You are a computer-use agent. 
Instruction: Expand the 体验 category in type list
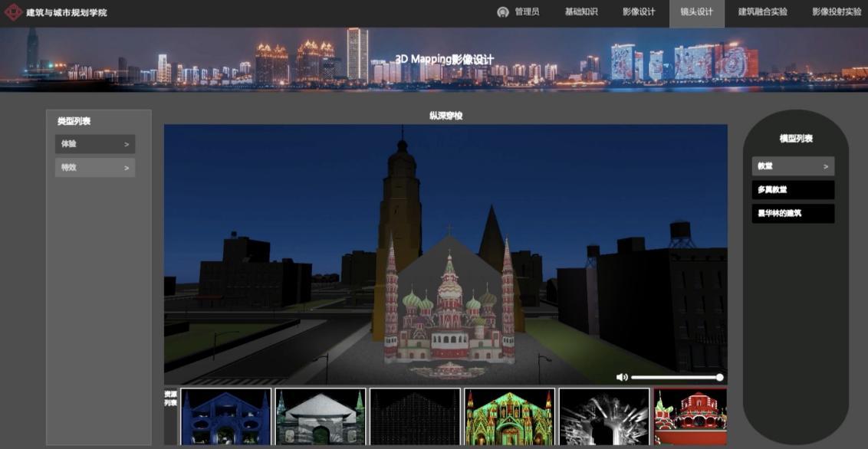click(95, 144)
